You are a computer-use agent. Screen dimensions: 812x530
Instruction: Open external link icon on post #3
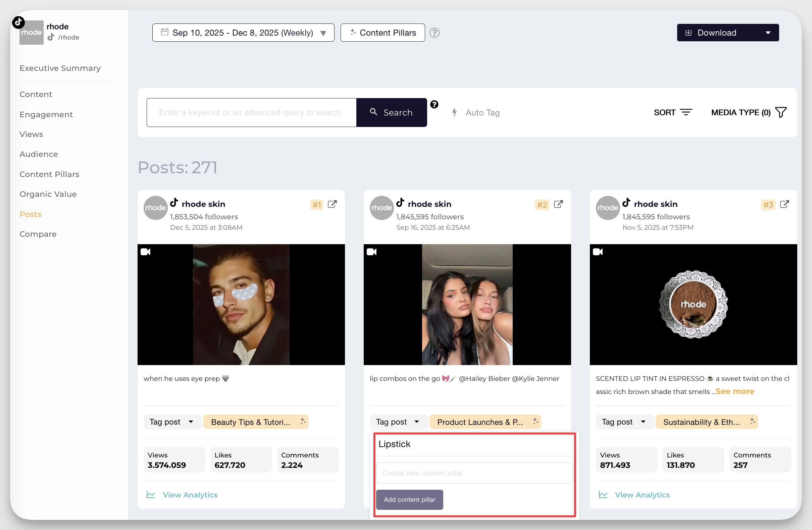tap(784, 204)
